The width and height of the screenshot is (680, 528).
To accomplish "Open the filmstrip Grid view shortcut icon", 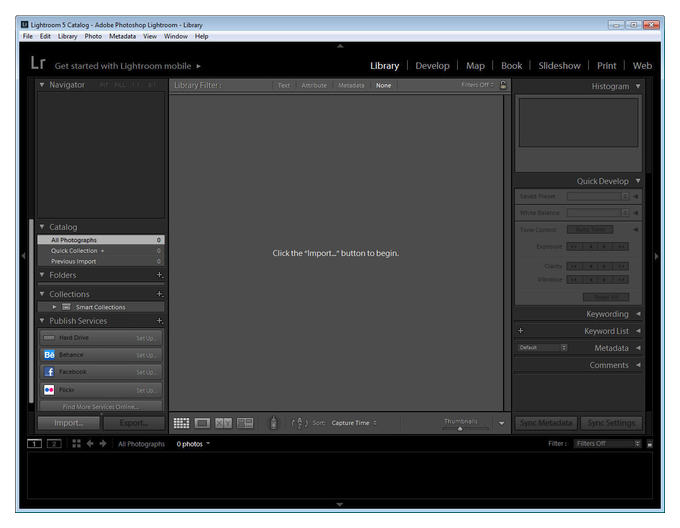I will click(x=76, y=443).
